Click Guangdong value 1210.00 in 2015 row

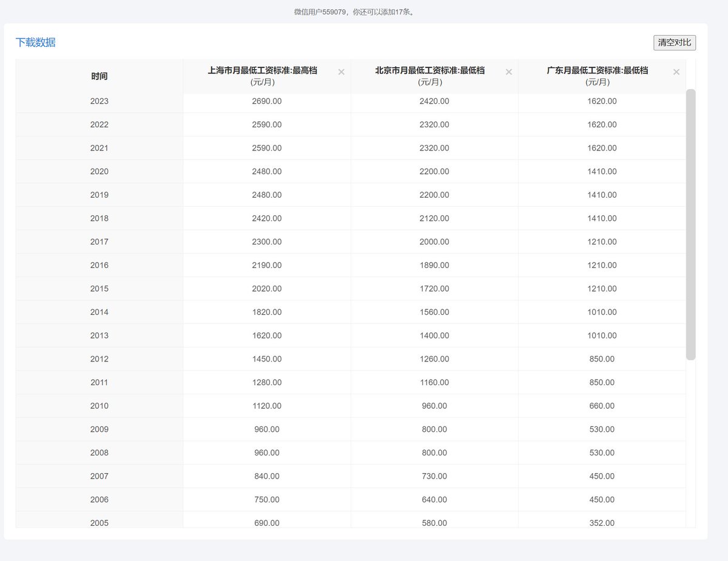tap(602, 289)
